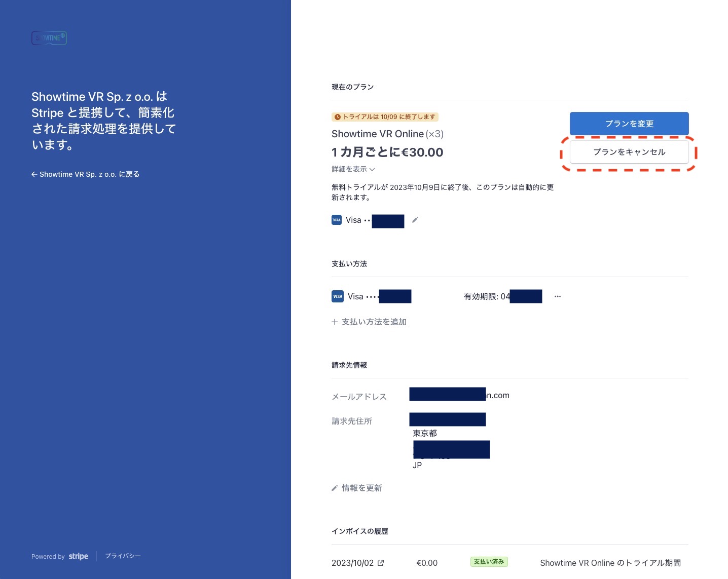Image resolution: width=728 pixels, height=579 pixels.
Task: Click the plus icon for 支払い方法を追加
Action: coord(335,322)
